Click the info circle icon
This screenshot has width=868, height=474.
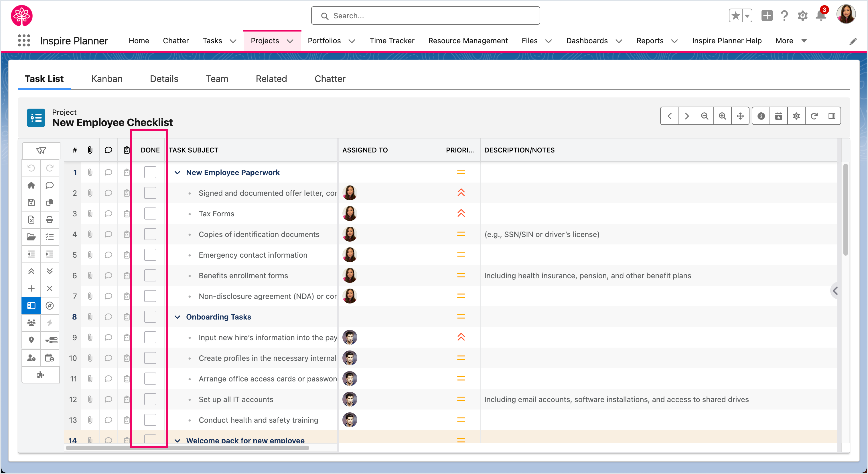[x=761, y=116]
